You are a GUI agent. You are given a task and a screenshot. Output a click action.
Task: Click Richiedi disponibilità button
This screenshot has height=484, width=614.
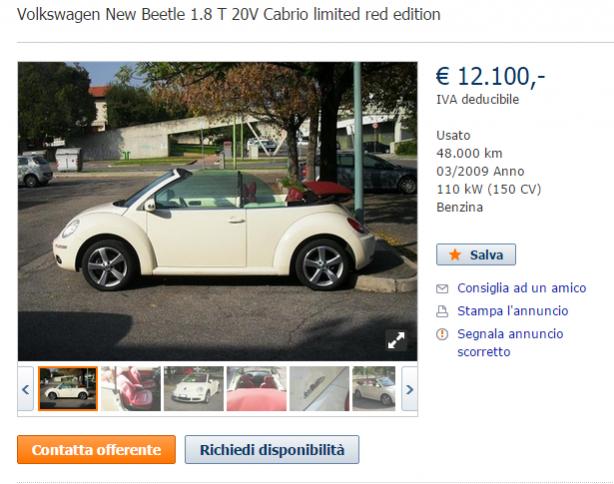click(272, 450)
